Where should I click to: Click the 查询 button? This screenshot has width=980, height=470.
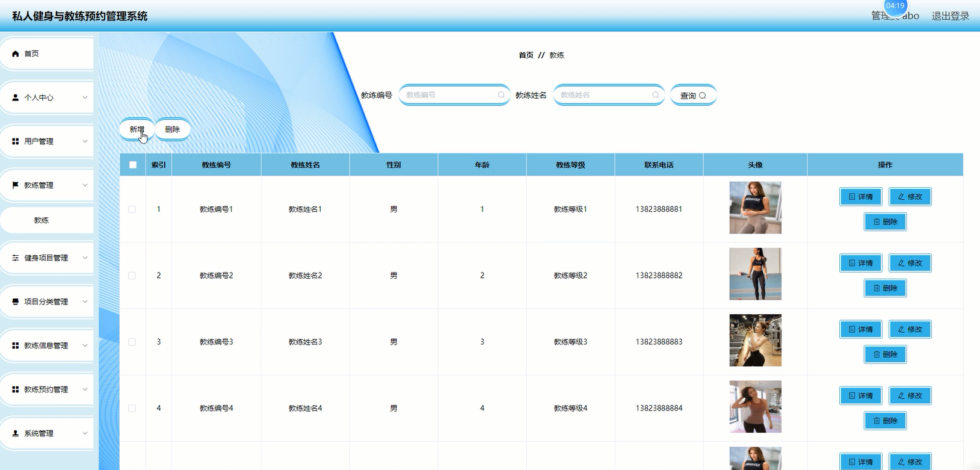click(x=693, y=95)
